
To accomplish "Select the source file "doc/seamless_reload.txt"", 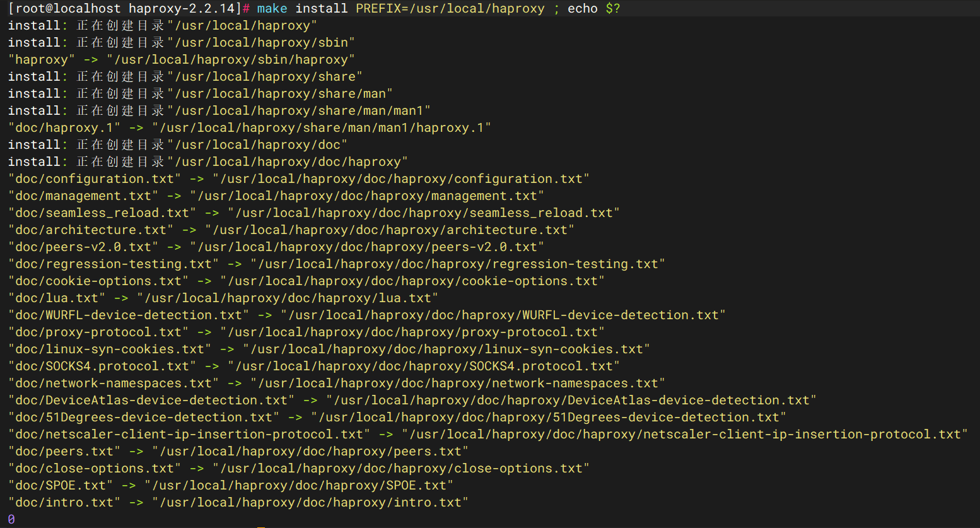I will pos(102,213).
